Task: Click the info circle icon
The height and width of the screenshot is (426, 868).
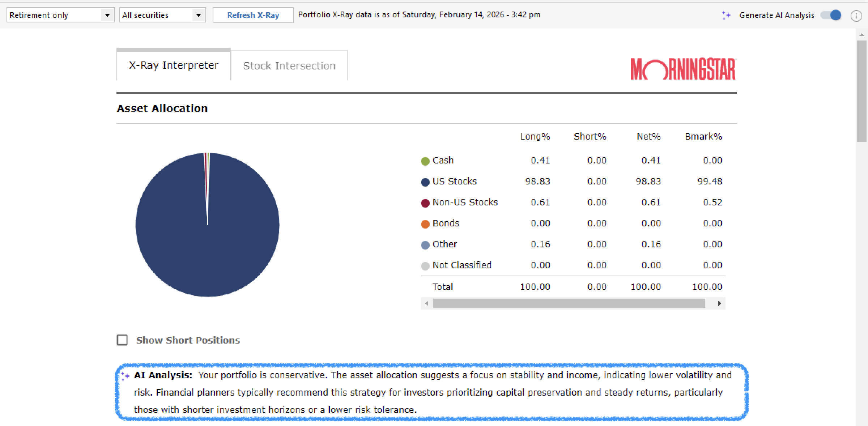Action: tap(856, 16)
